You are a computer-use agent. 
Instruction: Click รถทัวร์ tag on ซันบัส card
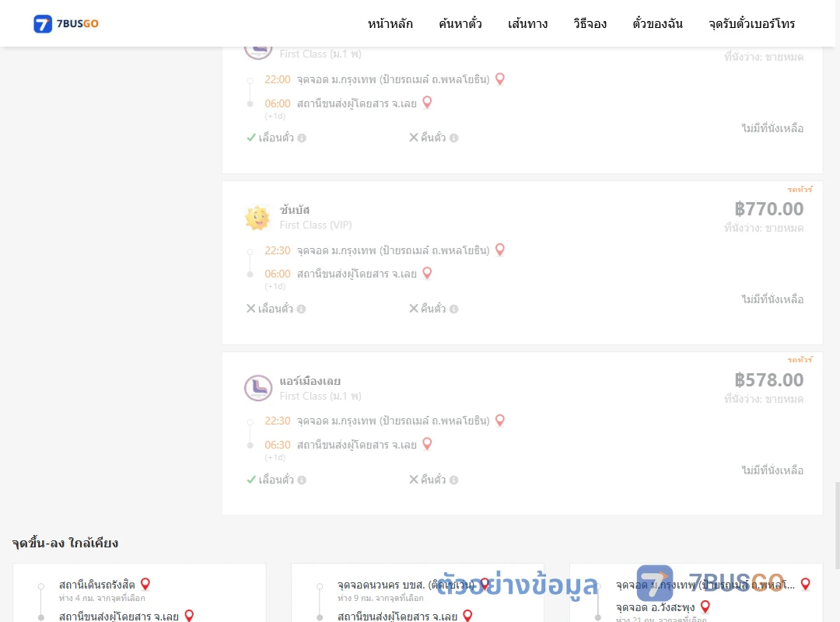(800, 189)
